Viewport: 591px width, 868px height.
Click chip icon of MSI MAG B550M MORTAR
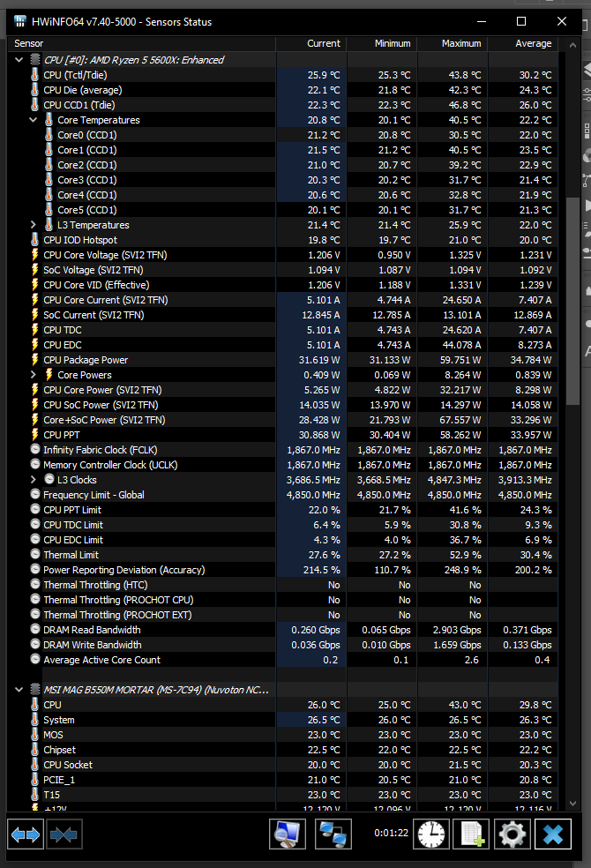click(x=35, y=689)
